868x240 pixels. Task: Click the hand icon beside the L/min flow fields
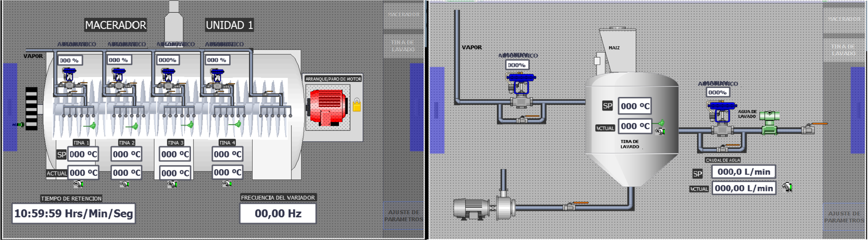(787, 187)
